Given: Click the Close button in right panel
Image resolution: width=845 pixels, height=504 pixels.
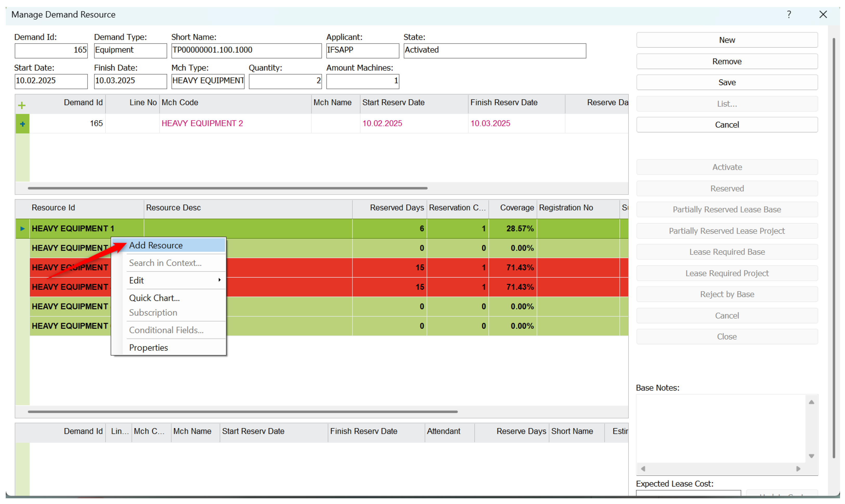Looking at the screenshot, I should coord(727,337).
